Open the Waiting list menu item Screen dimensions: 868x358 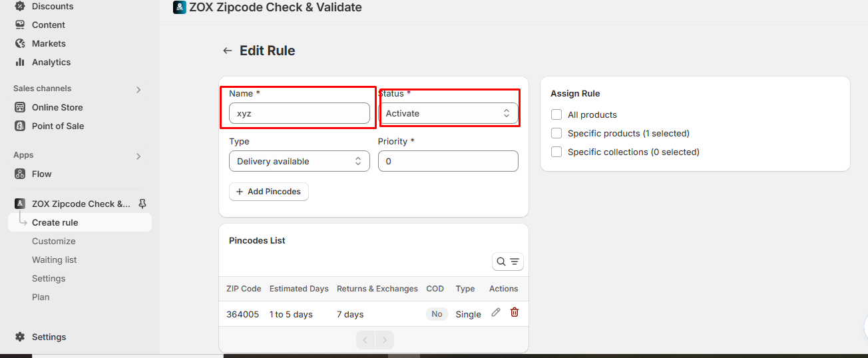[54, 260]
